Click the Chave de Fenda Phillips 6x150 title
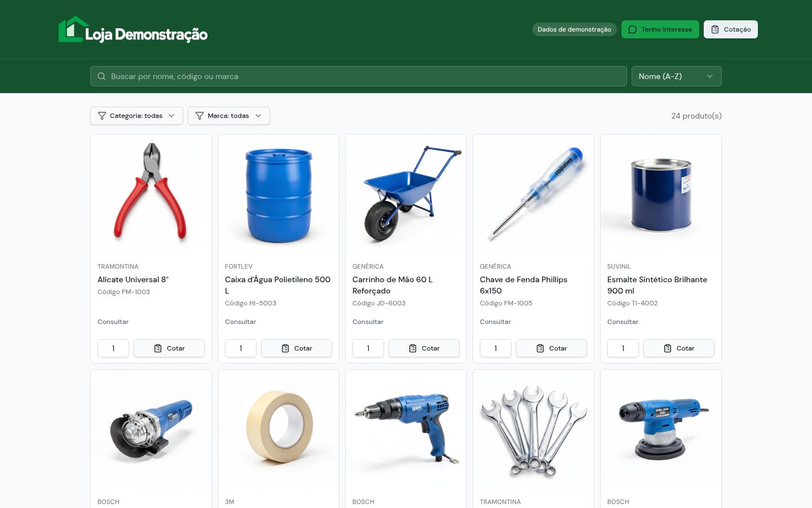This screenshot has height=508, width=812. pos(523,285)
